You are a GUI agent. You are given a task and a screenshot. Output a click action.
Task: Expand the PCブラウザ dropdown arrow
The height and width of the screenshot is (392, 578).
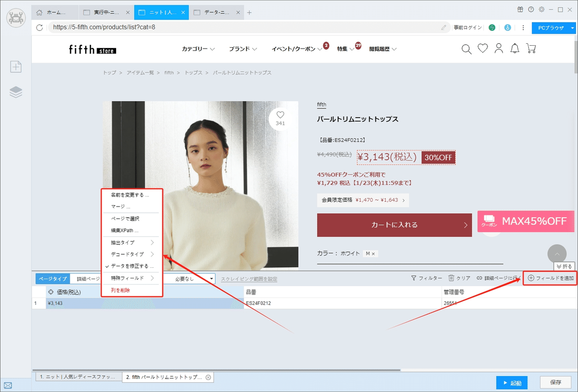point(572,28)
